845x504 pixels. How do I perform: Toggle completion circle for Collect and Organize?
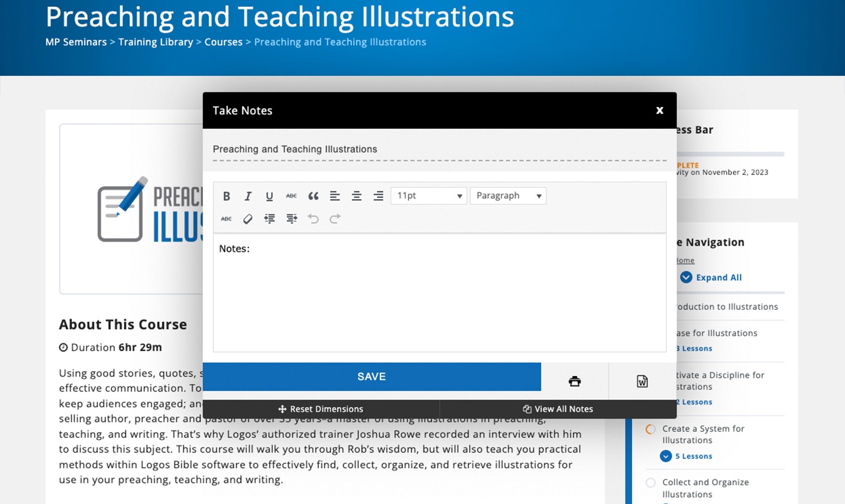(651, 483)
